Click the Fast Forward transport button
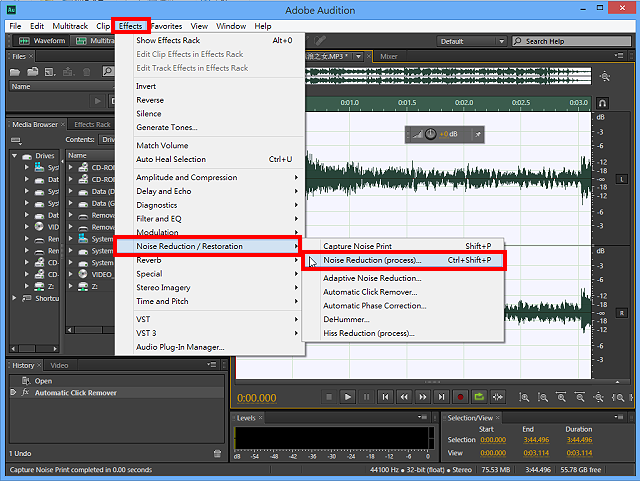 423,397
